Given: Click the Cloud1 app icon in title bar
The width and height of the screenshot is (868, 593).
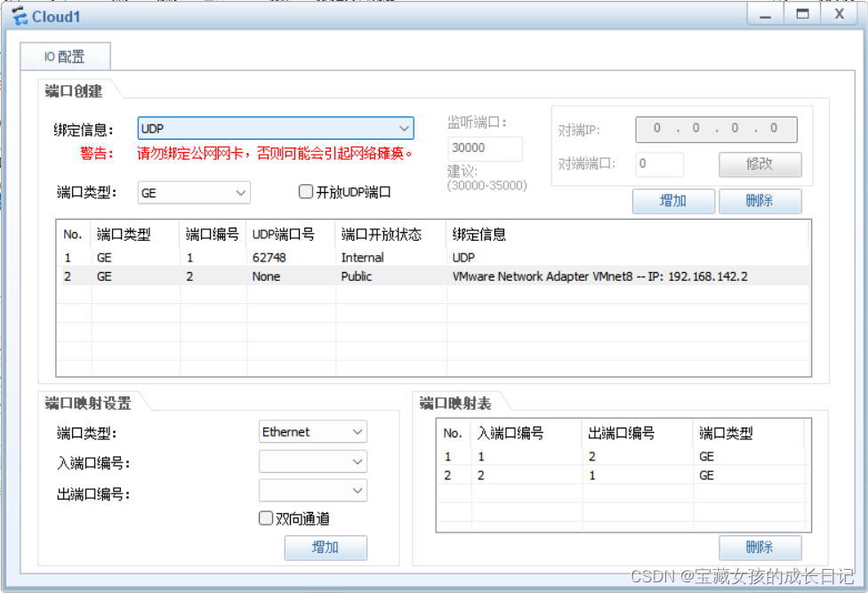Looking at the screenshot, I should point(20,17).
